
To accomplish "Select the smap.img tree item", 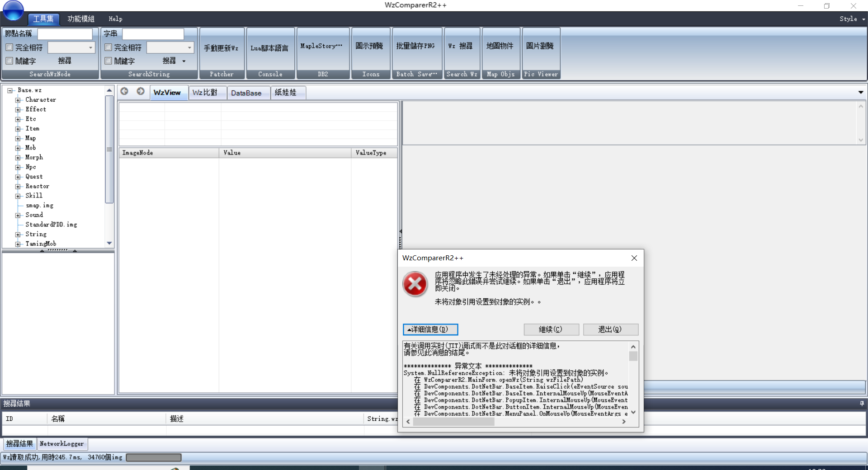I will pos(39,206).
